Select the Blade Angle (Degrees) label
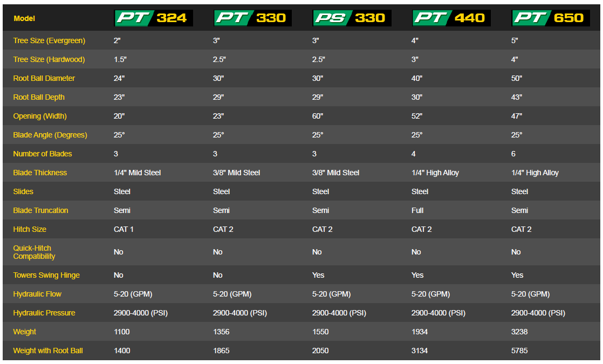The height and width of the screenshot is (364, 603). click(x=50, y=135)
